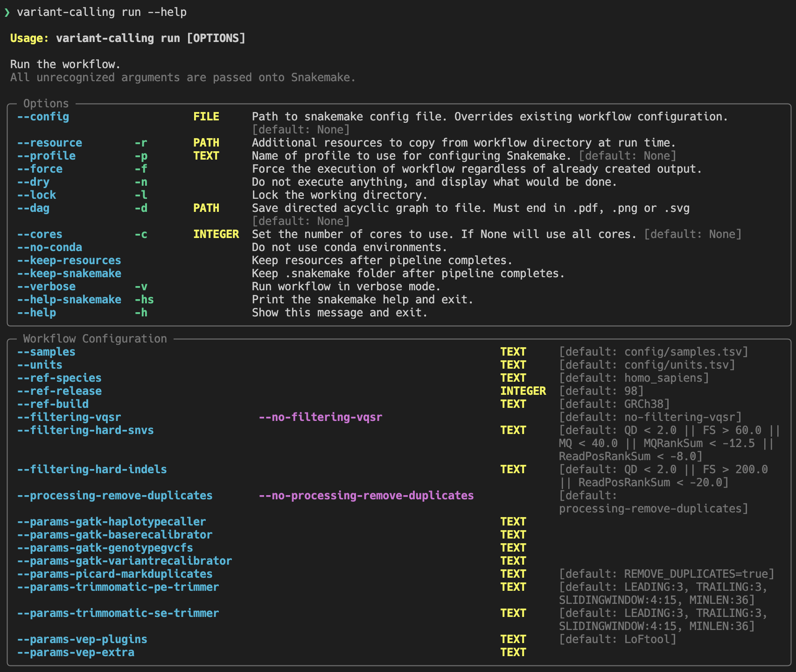
Task: Click the --help-snakemake option
Action: point(69,300)
